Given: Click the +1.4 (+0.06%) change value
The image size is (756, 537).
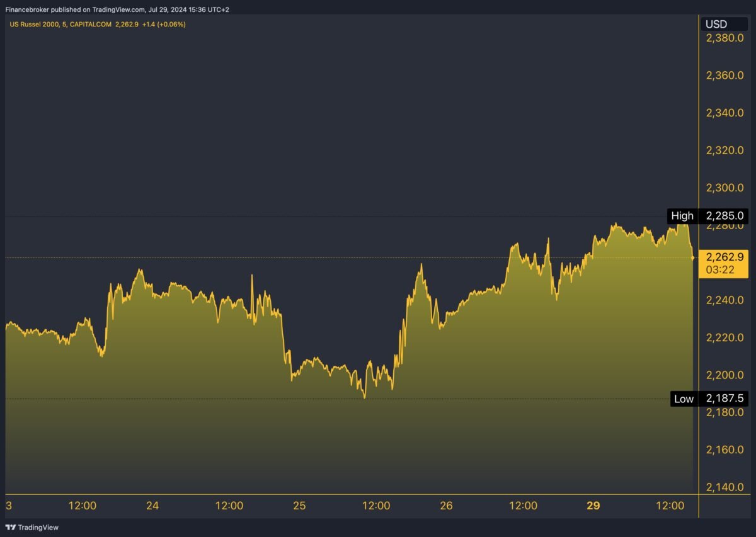Looking at the screenshot, I should coord(164,25).
